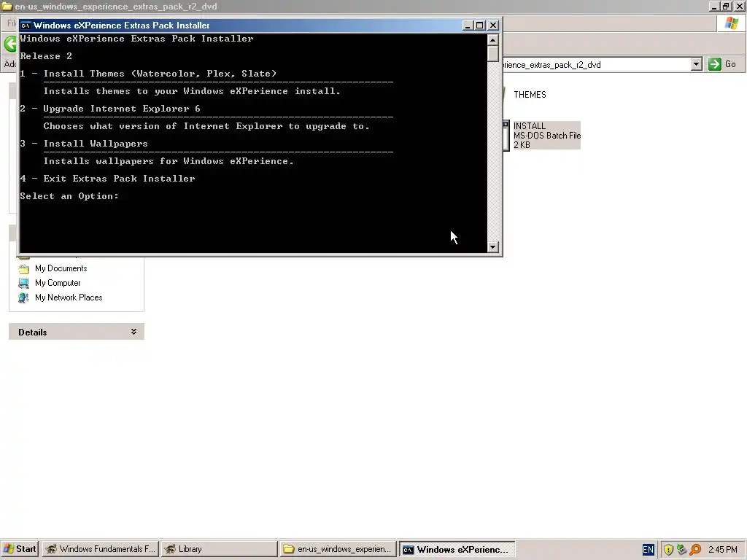Click the My Network Places link
Viewport: 747px width, 560px height.
coord(69,297)
